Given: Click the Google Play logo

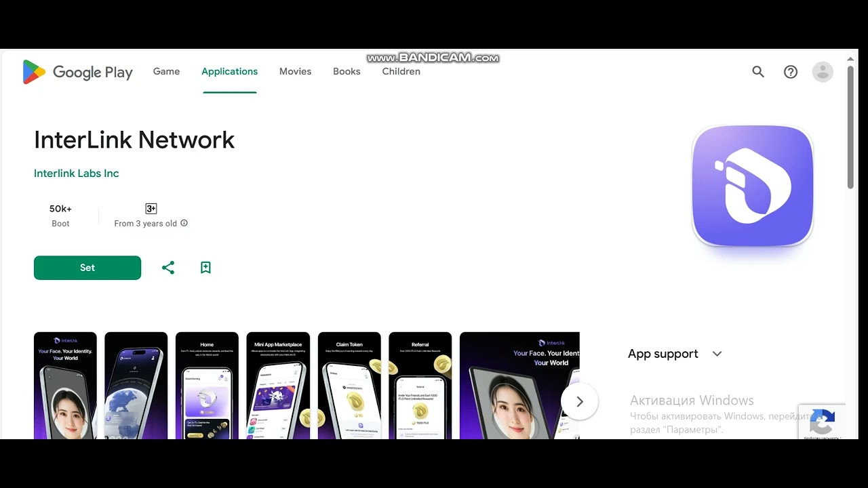Looking at the screenshot, I should click(x=77, y=72).
